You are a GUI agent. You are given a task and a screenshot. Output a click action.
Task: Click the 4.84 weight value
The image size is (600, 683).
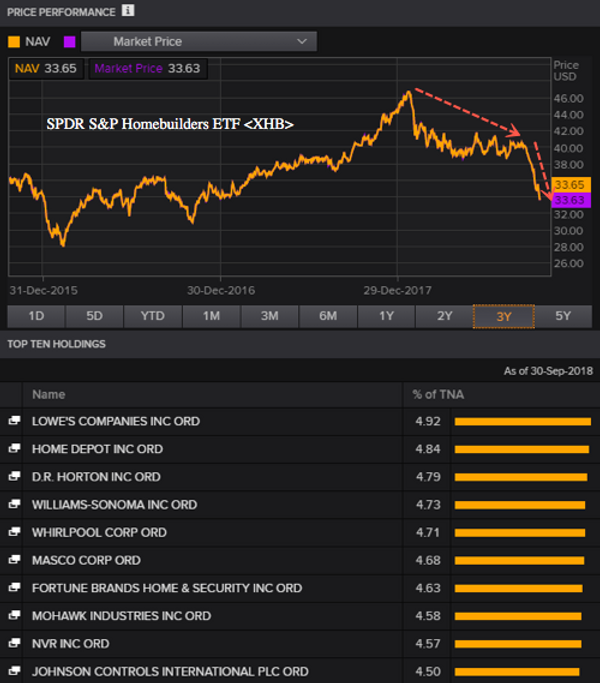click(428, 449)
